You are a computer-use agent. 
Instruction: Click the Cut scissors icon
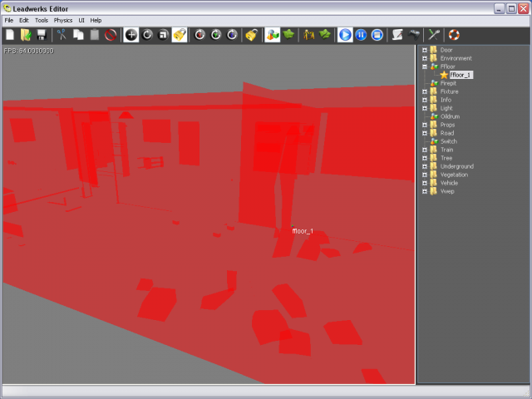pyautogui.click(x=62, y=35)
